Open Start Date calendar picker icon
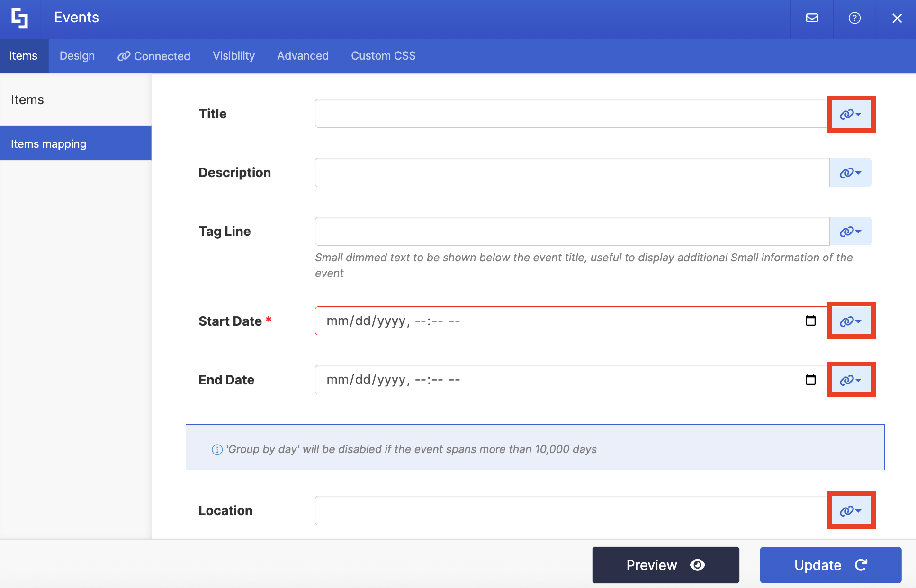Image resolution: width=916 pixels, height=588 pixels. (810, 321)
